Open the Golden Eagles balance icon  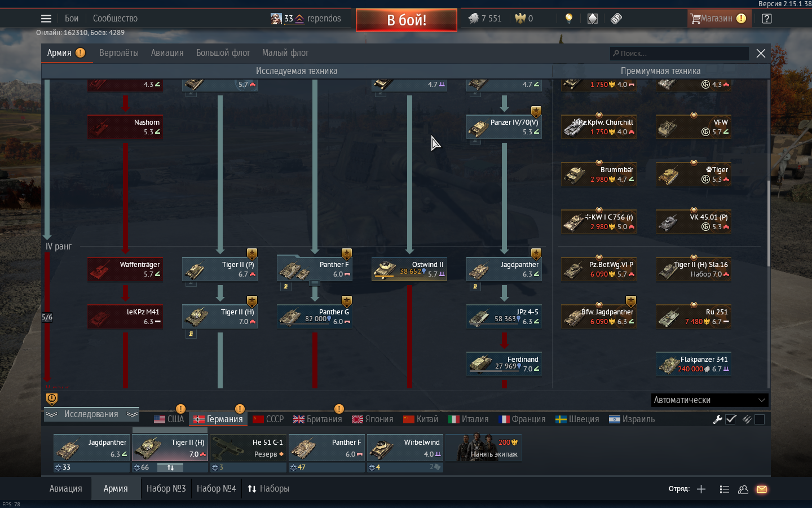(x=520, y=19)
